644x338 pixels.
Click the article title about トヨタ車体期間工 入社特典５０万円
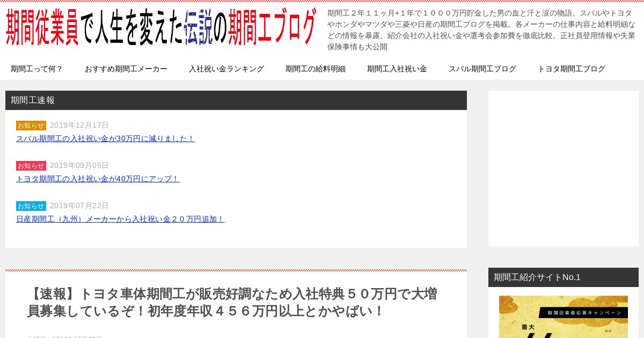coord(232,303)
